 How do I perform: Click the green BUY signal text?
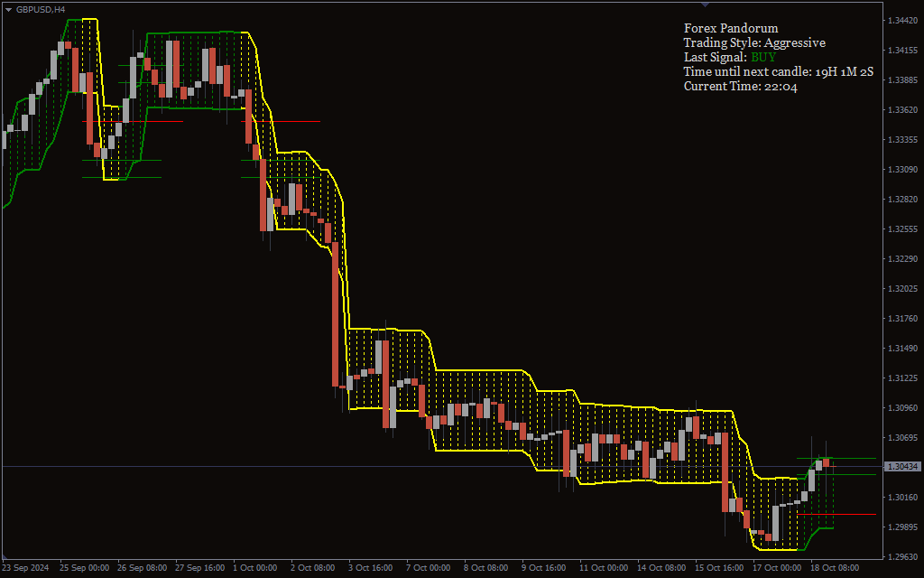click(x=763, y=57)
